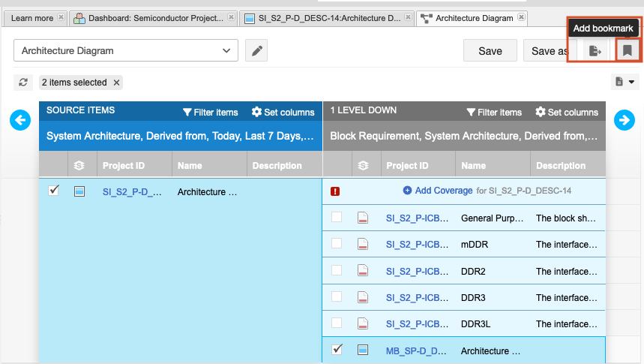
Task: Navigate right with the blue arrow
Action: [625, 119]
